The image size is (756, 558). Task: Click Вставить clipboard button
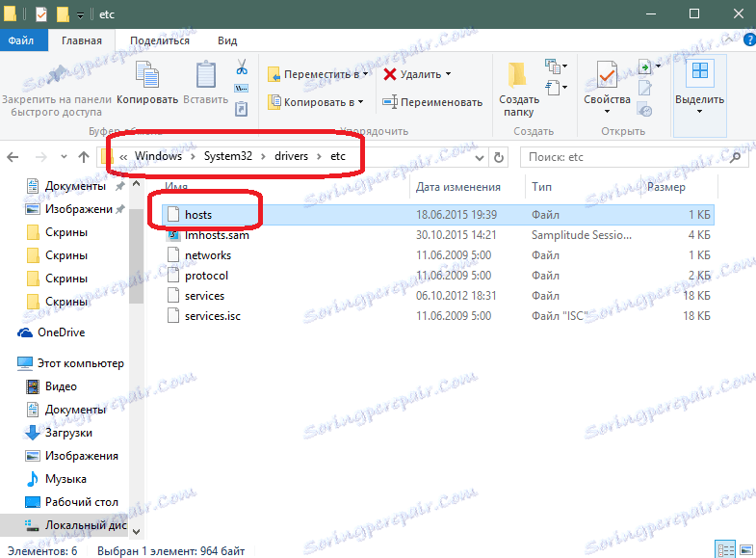point(206,83)
